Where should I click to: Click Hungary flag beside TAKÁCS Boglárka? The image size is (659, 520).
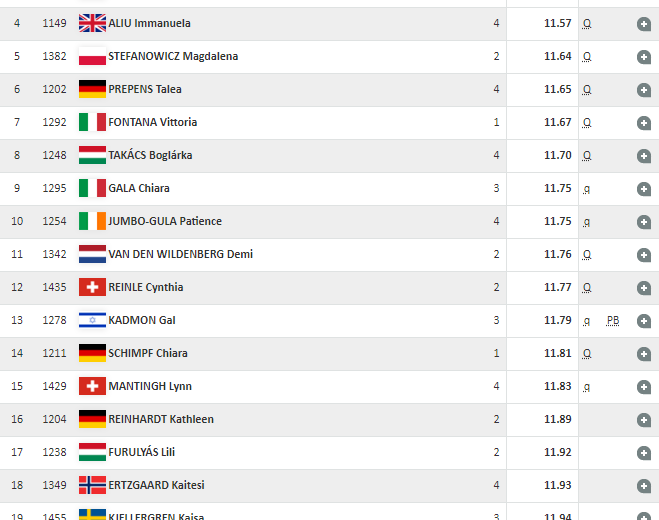(92, 155)
